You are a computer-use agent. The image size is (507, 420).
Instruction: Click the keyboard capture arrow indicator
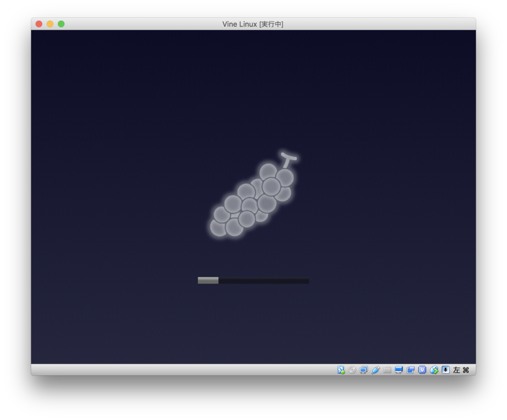coord(446,370)
